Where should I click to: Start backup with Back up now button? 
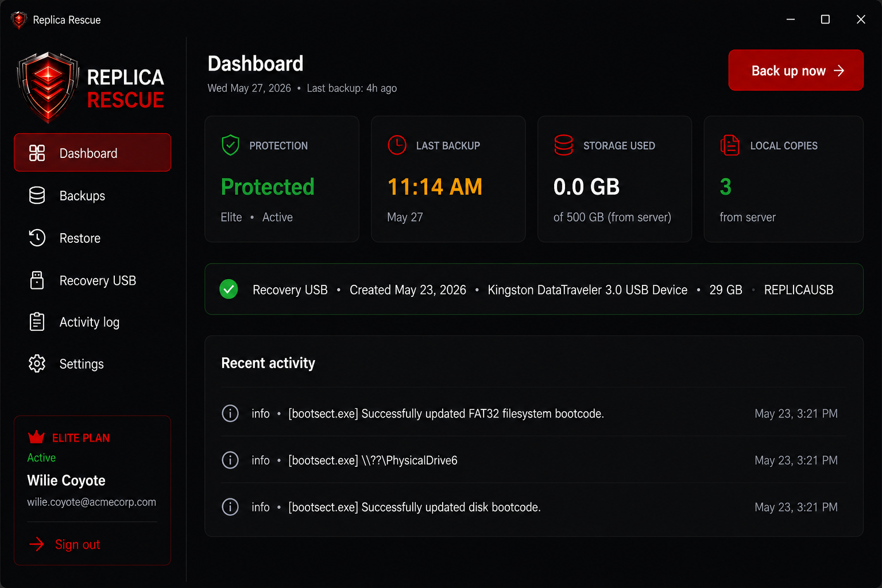point(796,70)
